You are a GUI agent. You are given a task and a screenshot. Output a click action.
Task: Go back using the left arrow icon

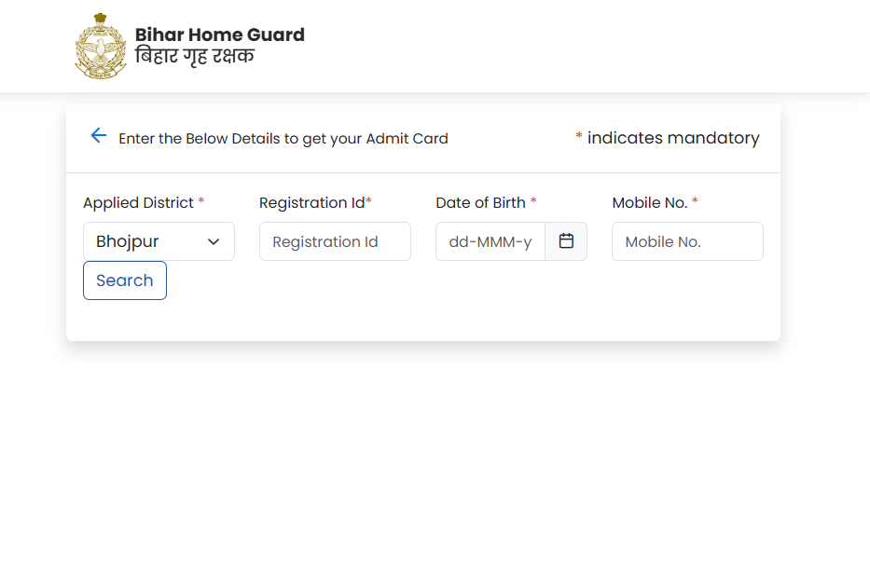pyautogui.click(x=98, y=136)
